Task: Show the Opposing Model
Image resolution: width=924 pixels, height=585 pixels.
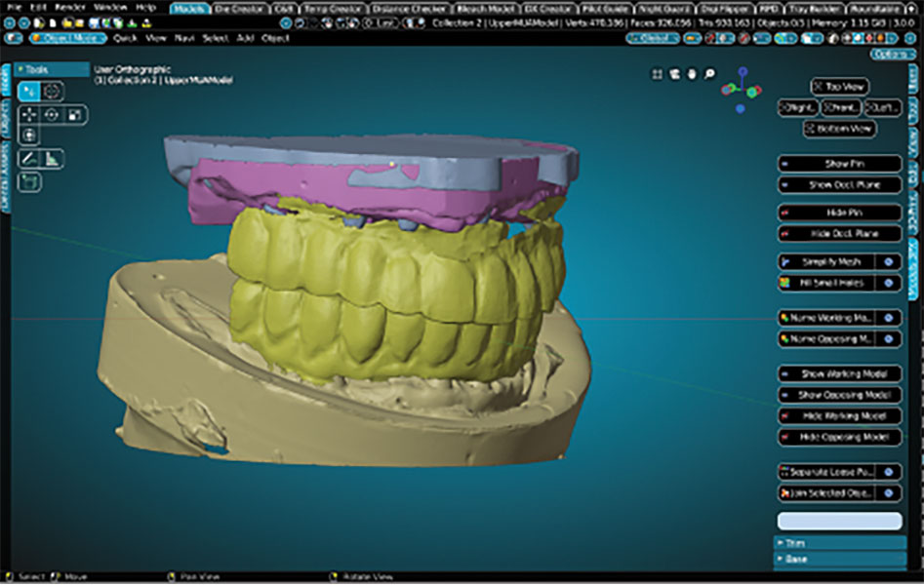Action: (x=839, y=395)
